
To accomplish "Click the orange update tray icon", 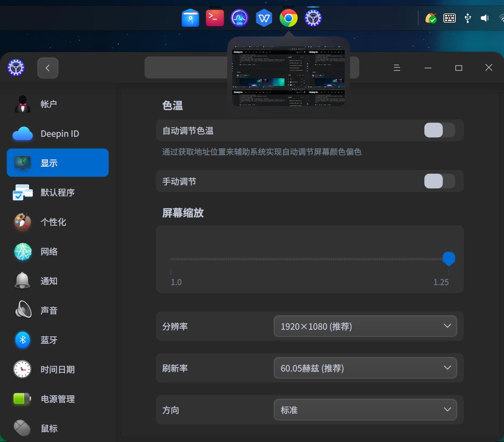I will pyautogui.click(x=431, y=18).
